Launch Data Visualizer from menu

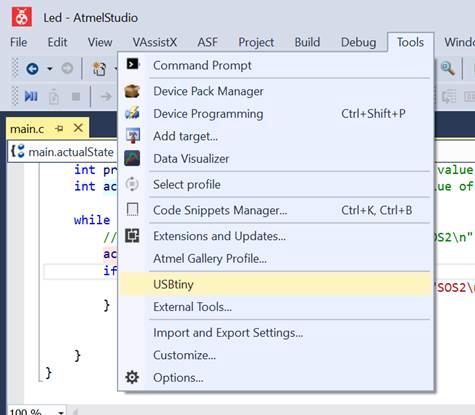point(276,159)
